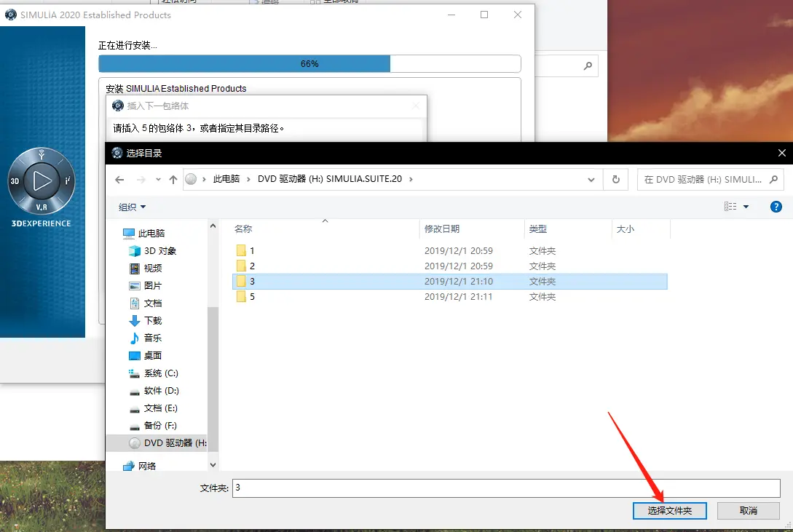Close the 选择目录 dialog
The image size is (793, 532).
[x=781, y=153]
